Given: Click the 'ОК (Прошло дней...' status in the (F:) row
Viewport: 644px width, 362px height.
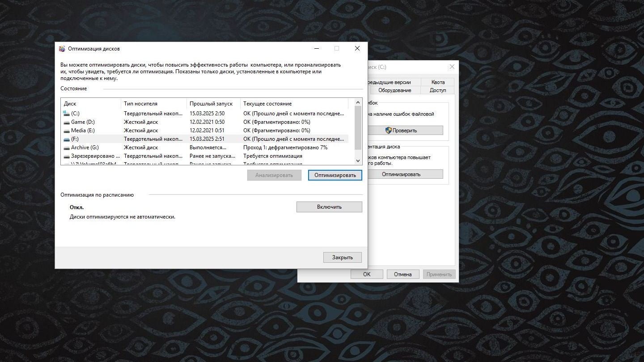Looking at the screenshot, I should click(x=294, y=139).
